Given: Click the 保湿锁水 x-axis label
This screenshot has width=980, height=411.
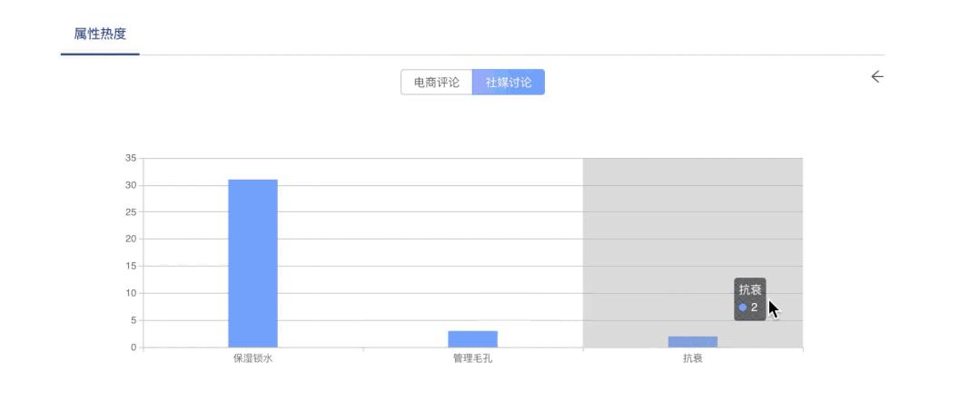Looking at the screenshot, I should 252,358.
